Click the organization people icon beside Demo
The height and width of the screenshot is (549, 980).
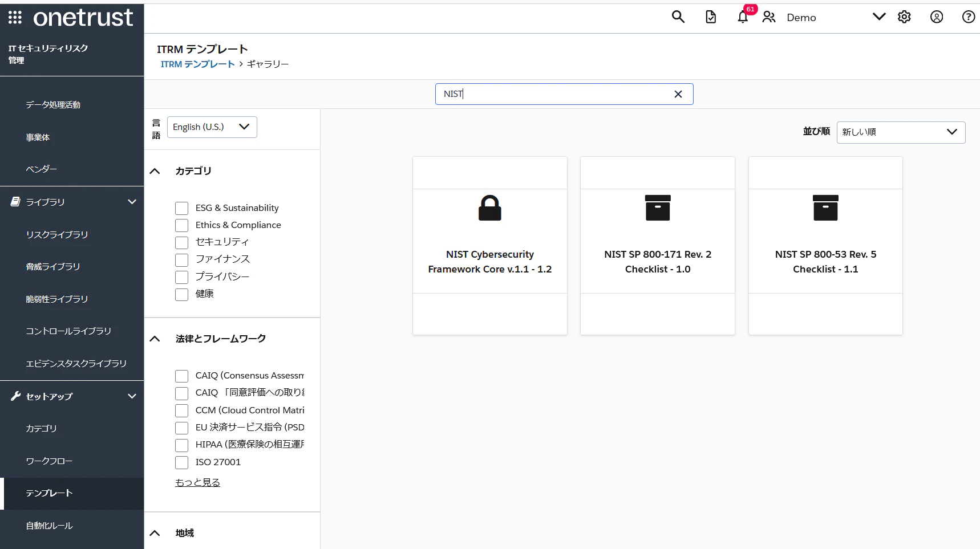coord(769,17)
